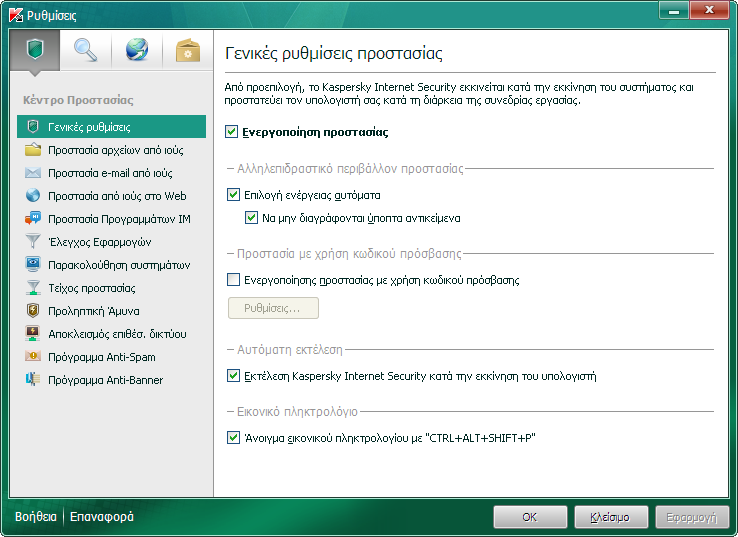
Task: Click globe icon for Προστασία από ιούς στο Web
Action: (33, 195)
